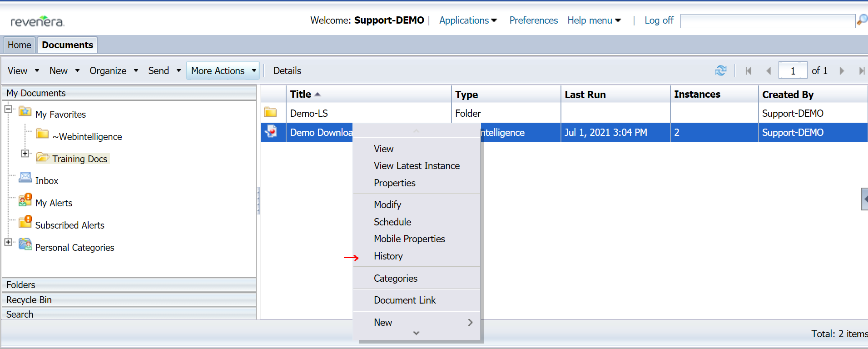Screen dimensions: 868x349
Task: Open the Recycle Bin panel section
Action: pos(129,300)
